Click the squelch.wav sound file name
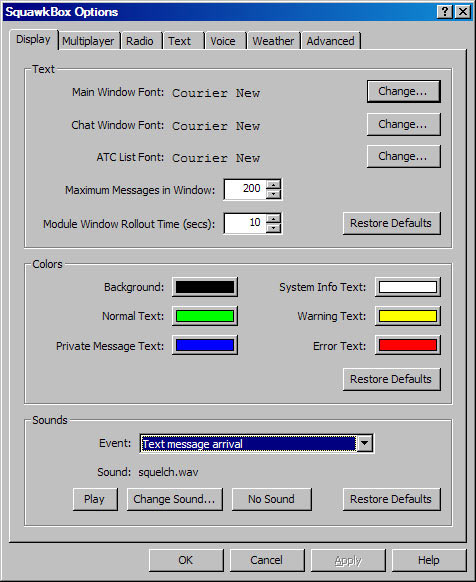This screenshot has height=582, width=476. (168, 472)
